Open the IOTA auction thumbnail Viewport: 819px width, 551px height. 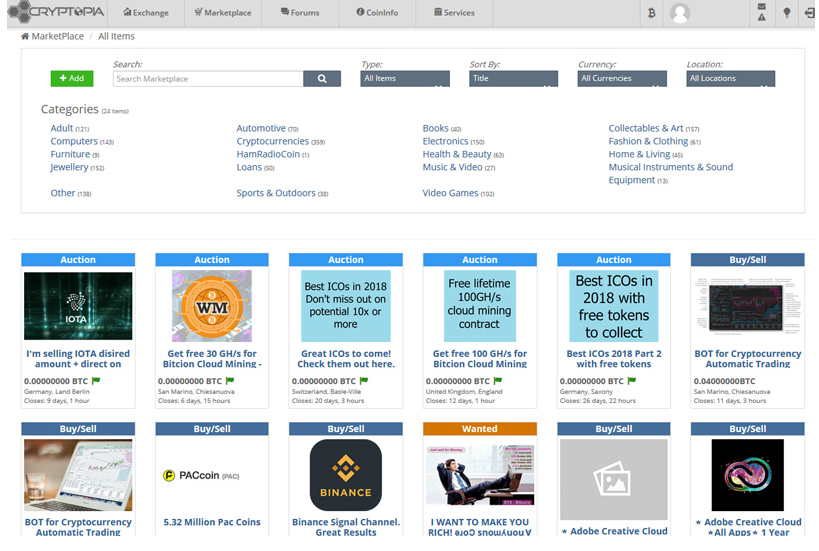78,306
